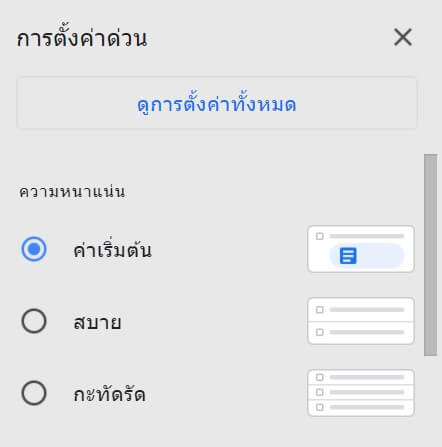Click bottom checkbox icon in สบาย preview
This screenshot has height=447, width=442.
pos(320,332)
